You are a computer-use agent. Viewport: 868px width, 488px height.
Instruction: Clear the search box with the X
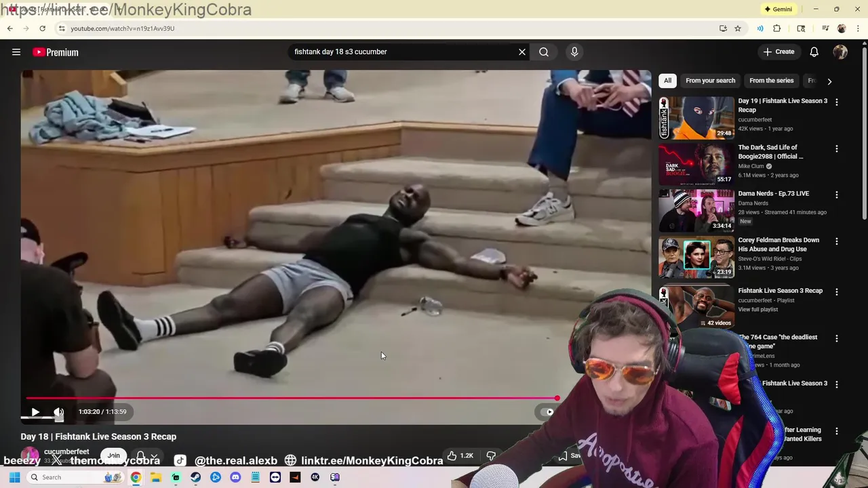522,52
